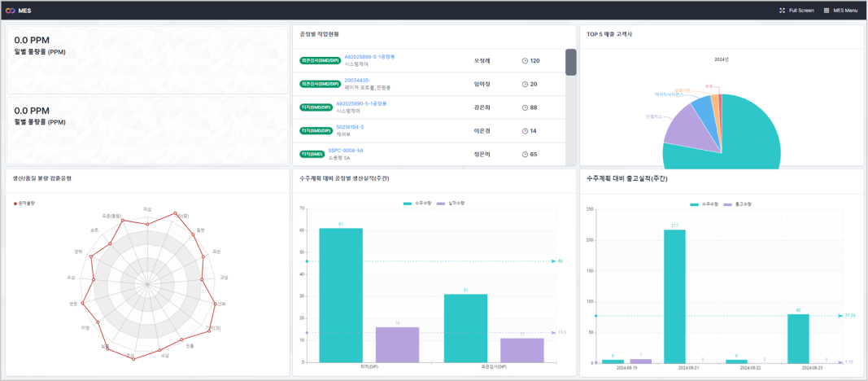Screen dimensions: 868x381
Task: Click the clock icon beside 88
Action: 525,107
